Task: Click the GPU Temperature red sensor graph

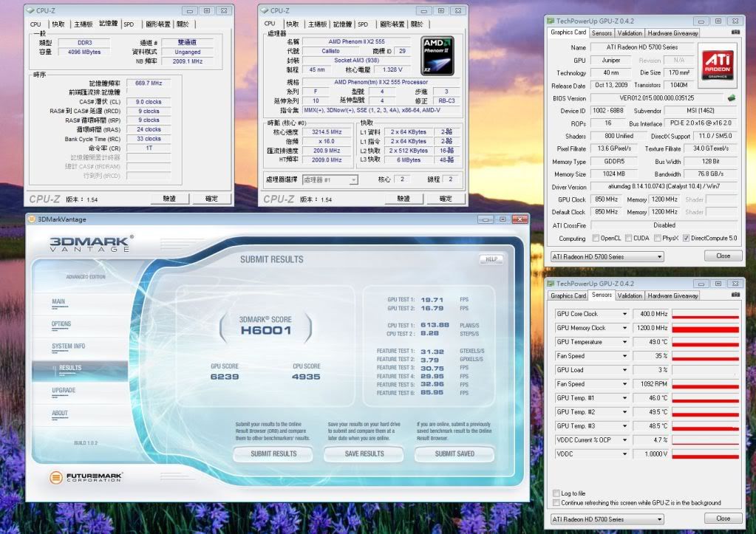Action: (x=705, y=342)
